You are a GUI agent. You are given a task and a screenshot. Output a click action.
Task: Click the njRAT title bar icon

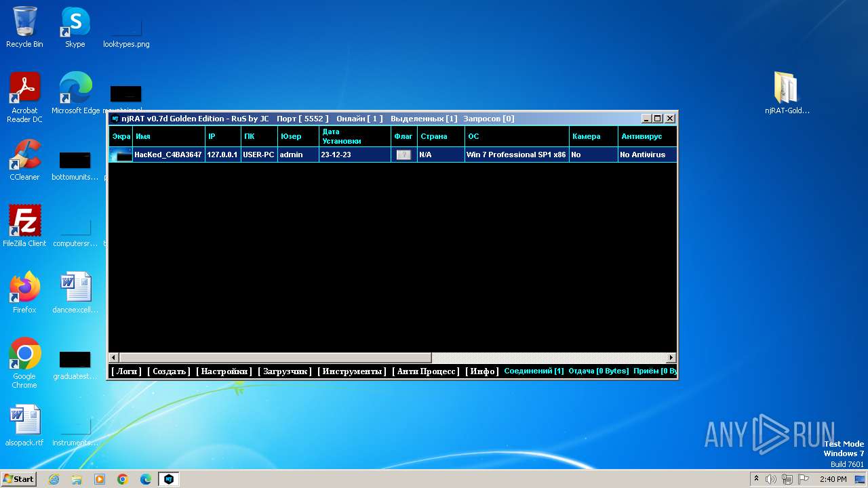click(115, 119)
